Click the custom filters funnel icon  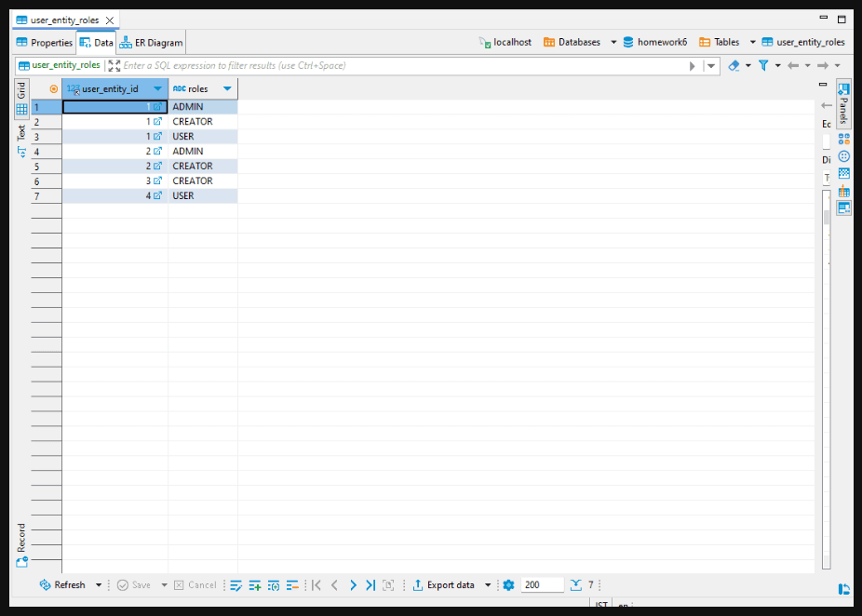(763, 66)
